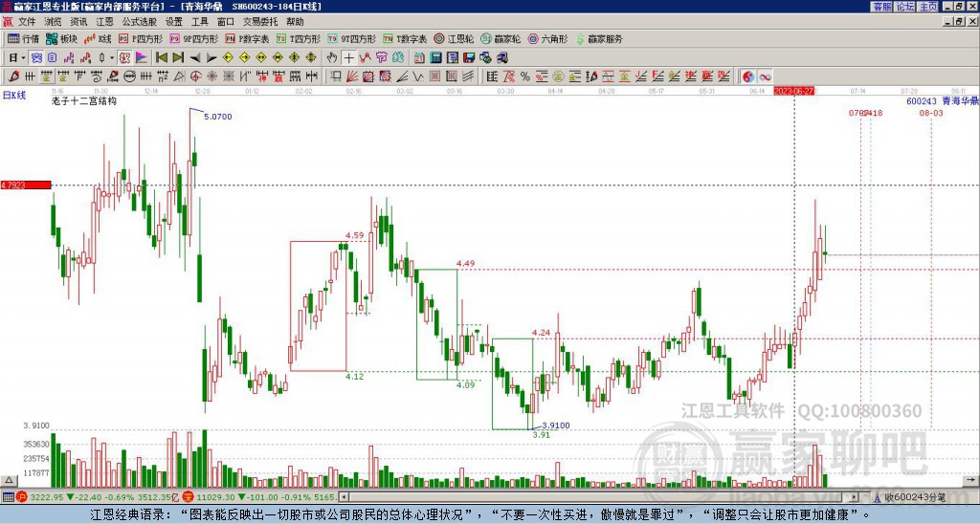Open the T数字表 tool
The image size is (980, 524).
[405, 38]
